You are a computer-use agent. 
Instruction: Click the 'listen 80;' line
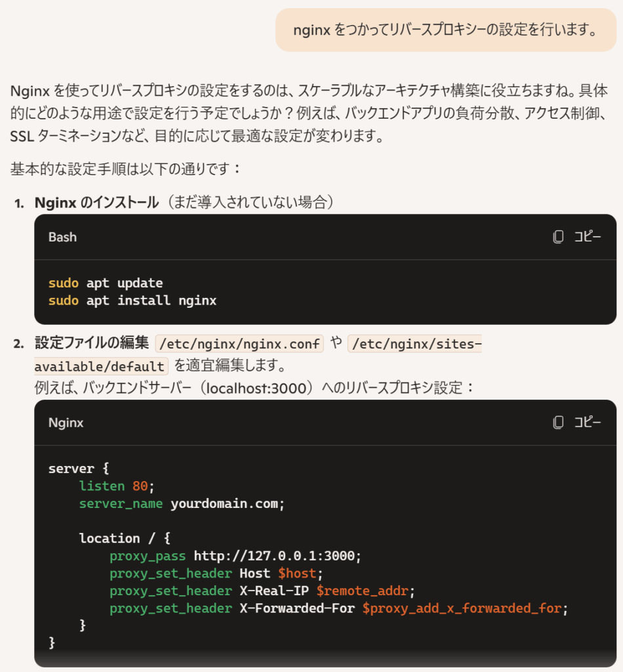click(x=117, y=486)
